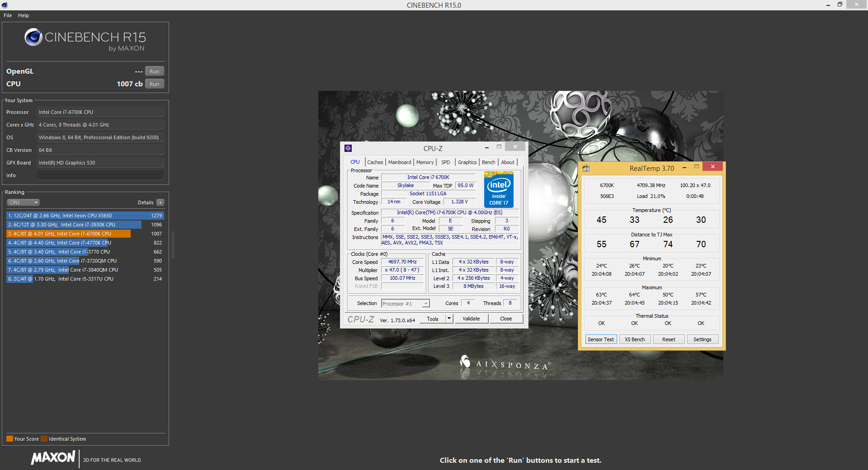Click the Load 21.0% reading in RealTemp

pyautogui.click(x=651, y=196)
